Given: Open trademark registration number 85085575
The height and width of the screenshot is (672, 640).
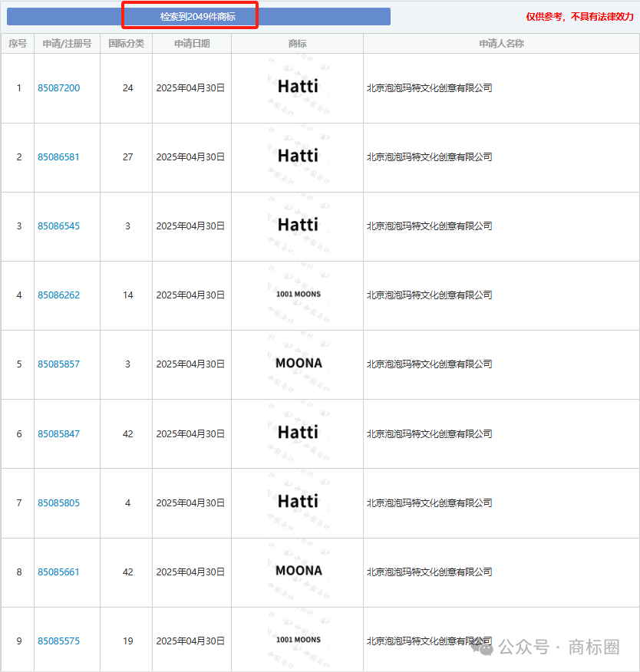Looking at the screenshot, I should (59, 641).
